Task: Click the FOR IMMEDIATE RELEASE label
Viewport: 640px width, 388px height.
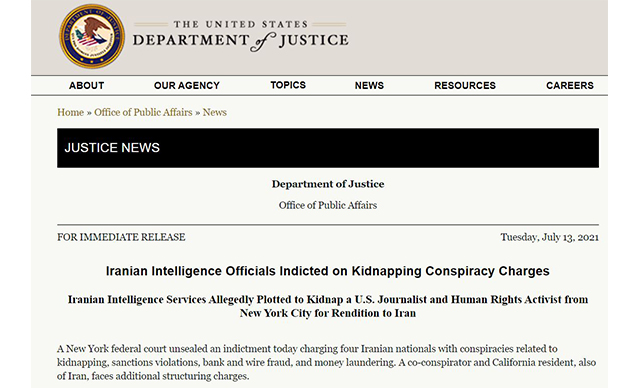Action: (x=121, y=237)
